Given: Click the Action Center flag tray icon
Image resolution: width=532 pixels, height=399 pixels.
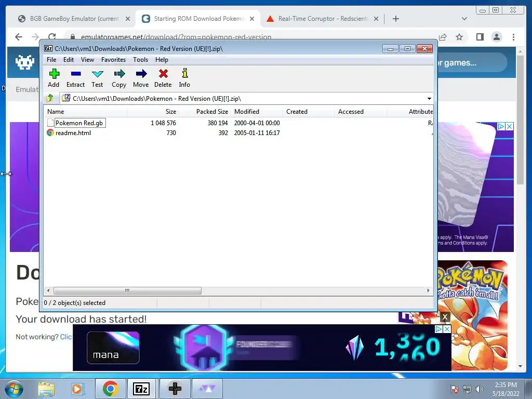Looking at the screenshot, I should tap(455, 389).
